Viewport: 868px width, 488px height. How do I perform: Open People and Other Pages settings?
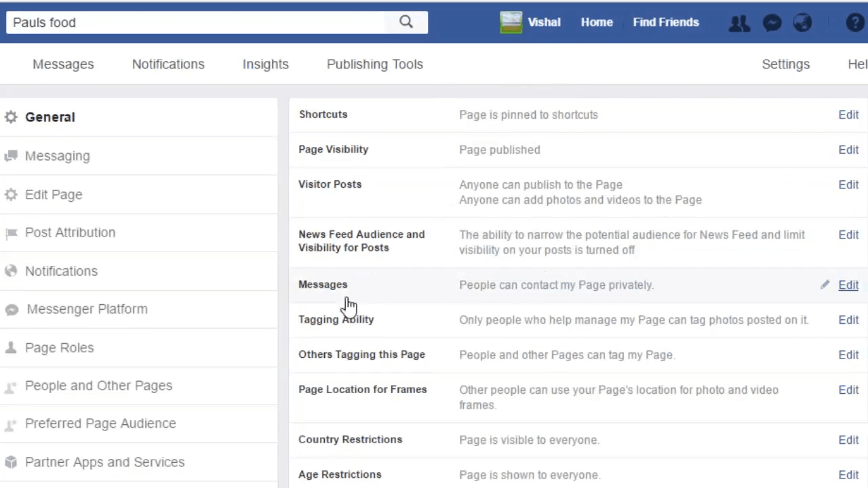(98, 386)
